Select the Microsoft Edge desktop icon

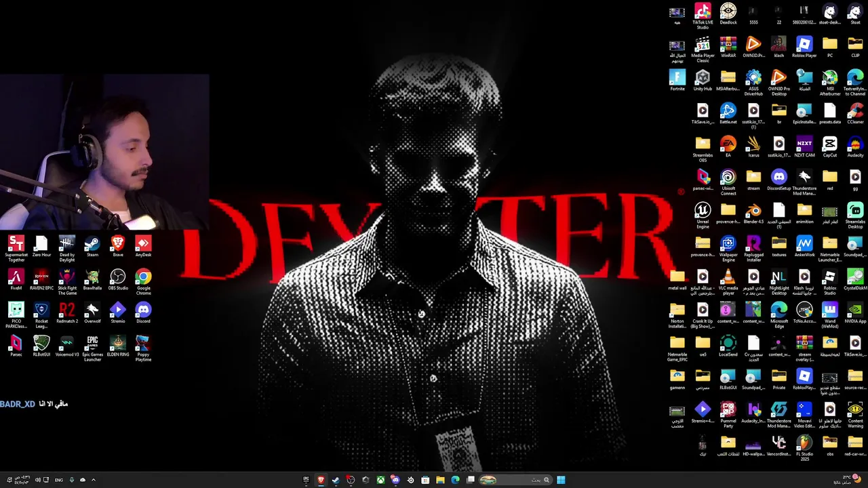click(x=779, y=315)
